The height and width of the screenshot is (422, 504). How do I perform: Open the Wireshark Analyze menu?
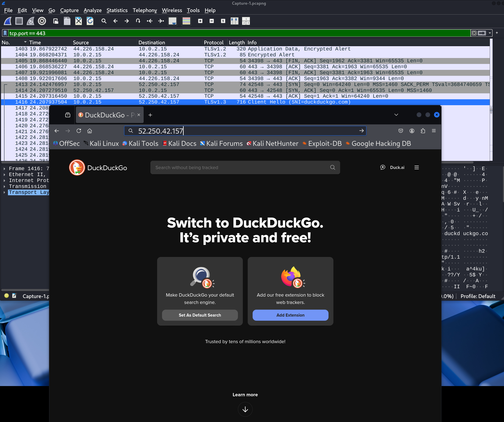93,10
